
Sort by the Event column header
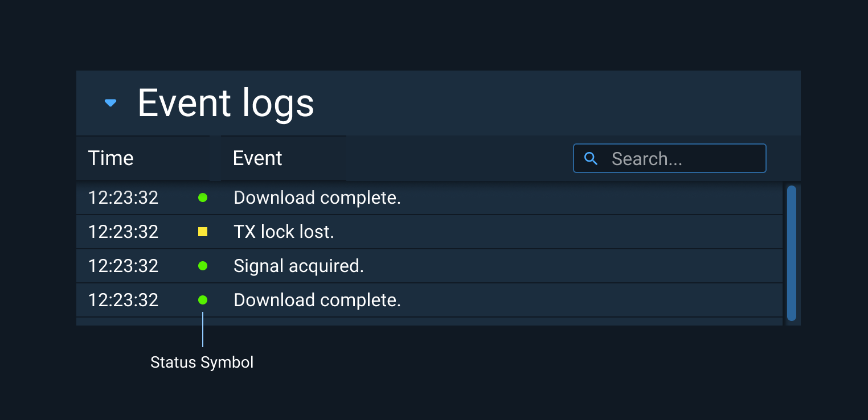pos(284,158)
